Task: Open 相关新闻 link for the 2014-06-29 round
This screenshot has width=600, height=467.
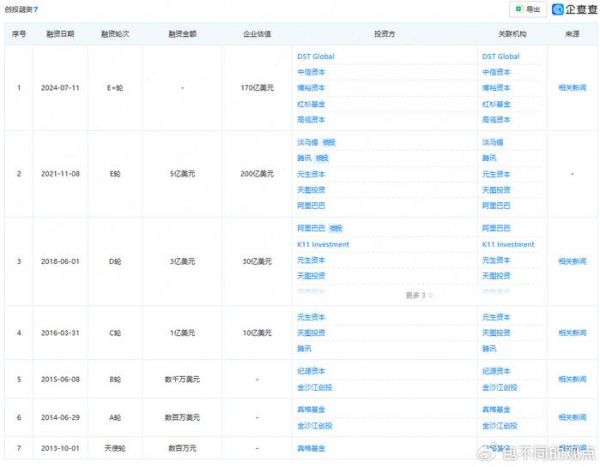Action: [572, 417]
